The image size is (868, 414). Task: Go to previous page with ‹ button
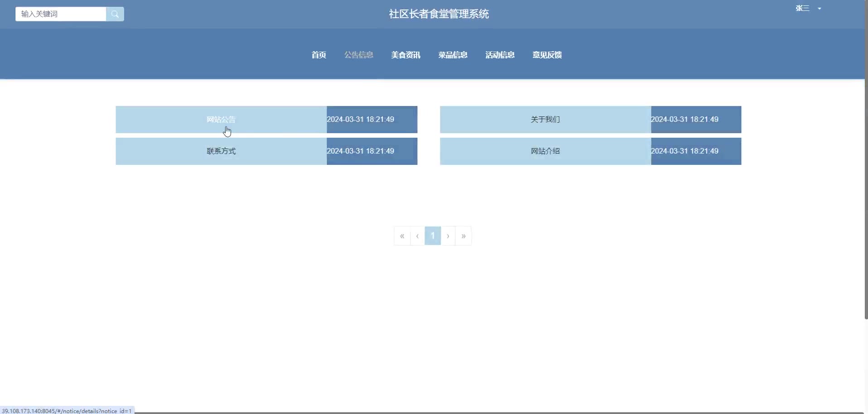[417, 236]
